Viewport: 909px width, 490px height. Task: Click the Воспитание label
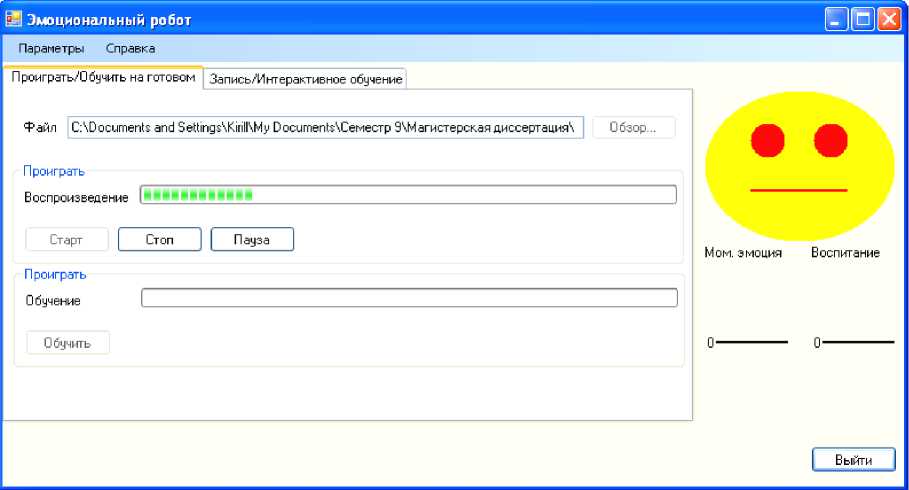tap(845, 253)
